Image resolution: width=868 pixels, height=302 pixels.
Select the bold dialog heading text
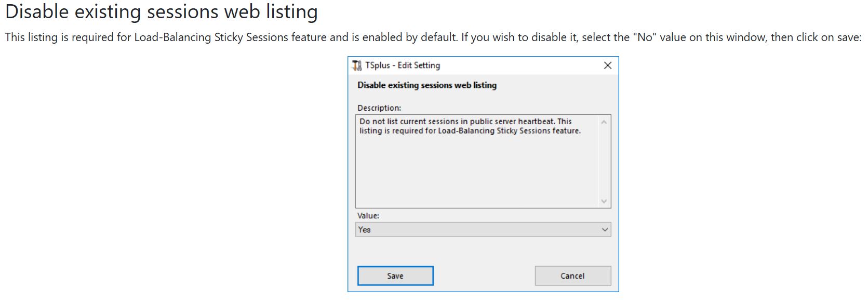tap(427, 85)
